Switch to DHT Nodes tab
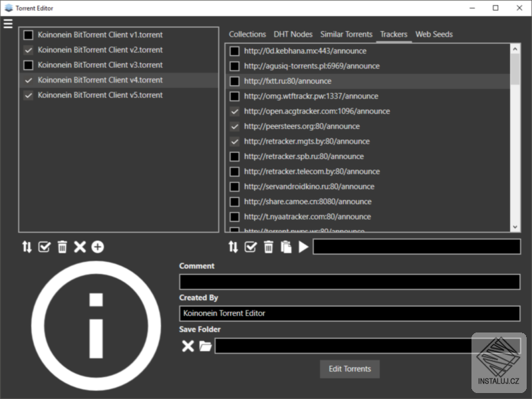This screenshot has width=532, height=399. (x=293, y=35)
